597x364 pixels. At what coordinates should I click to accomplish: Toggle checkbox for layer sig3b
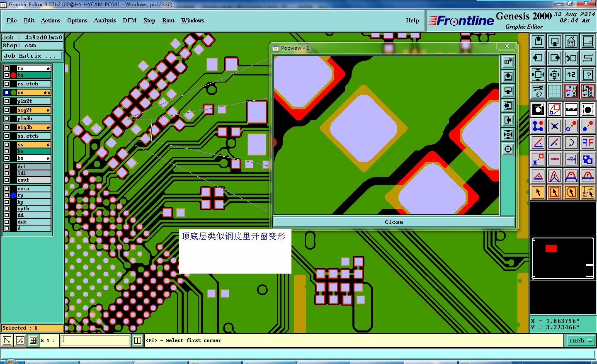tap(7, 127)
